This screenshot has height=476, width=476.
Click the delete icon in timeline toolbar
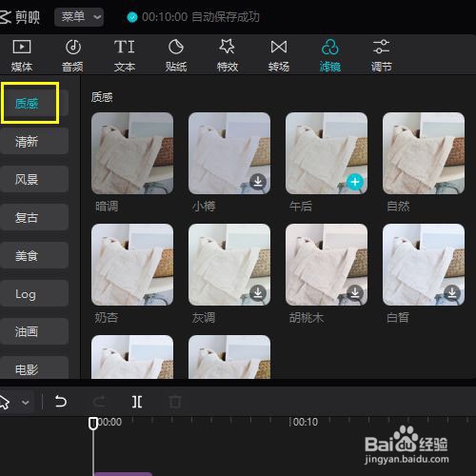click(x=175, y=402)
